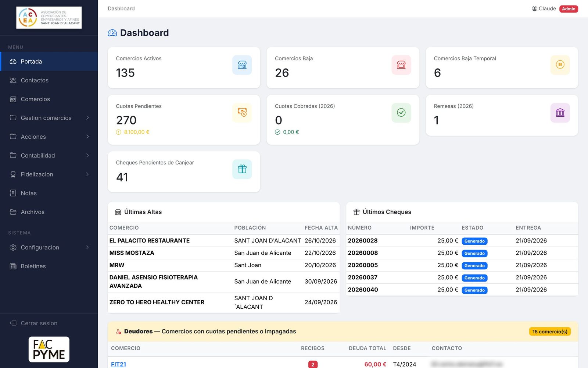This screenshot has width=588, height=368.
Task: Expand the Configuracion submenu chevron
Action: click(87, 247)
